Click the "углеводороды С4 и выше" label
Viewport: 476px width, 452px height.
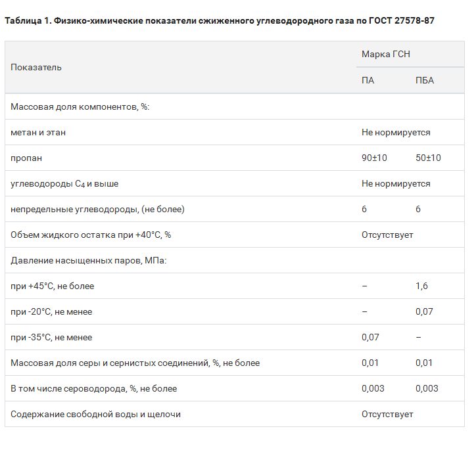(64, 183)
